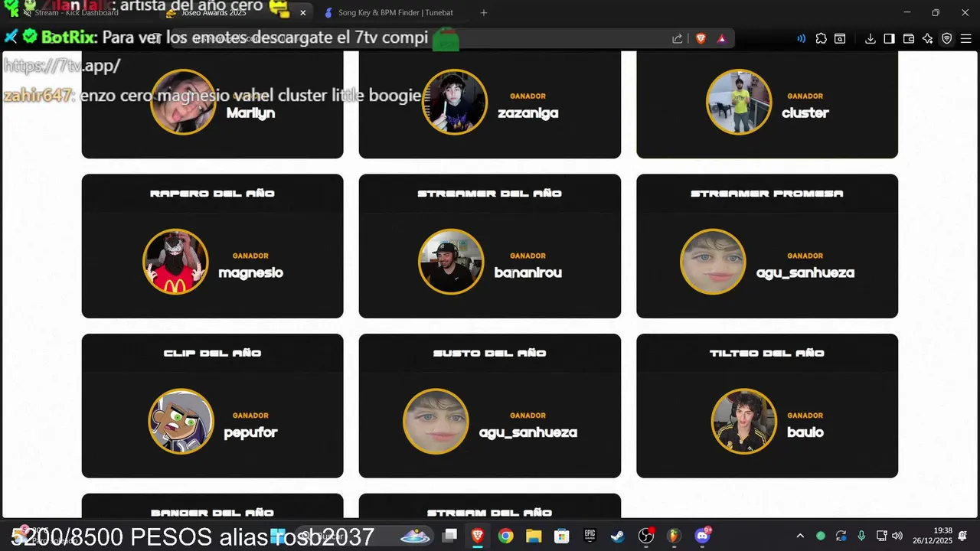Open File Explorer from the taskbar
Screen dimensions: 980x551
534,536
